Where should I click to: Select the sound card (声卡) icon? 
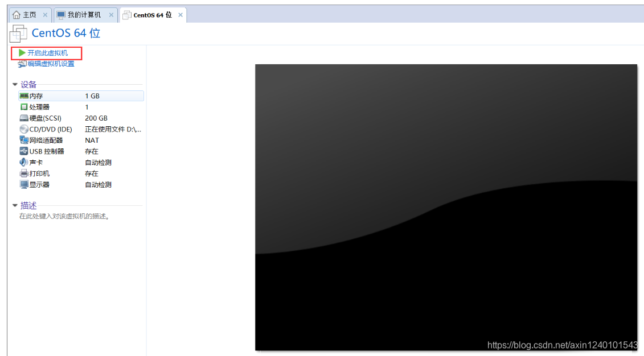click(x=24, y=163)
